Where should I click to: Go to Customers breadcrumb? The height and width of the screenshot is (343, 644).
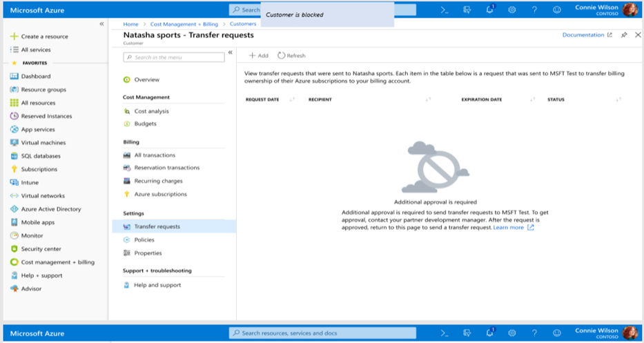243,24
